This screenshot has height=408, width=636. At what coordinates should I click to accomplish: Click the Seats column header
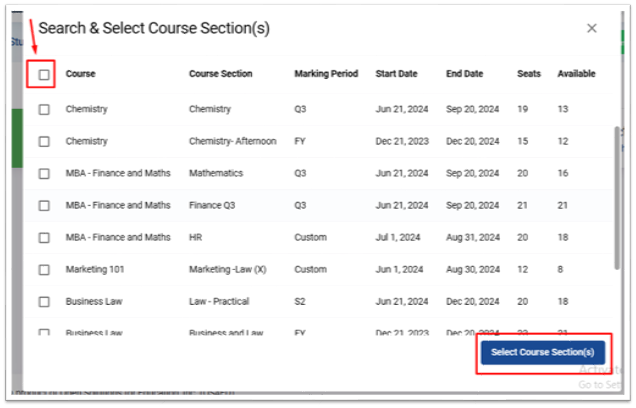point(529,74)
